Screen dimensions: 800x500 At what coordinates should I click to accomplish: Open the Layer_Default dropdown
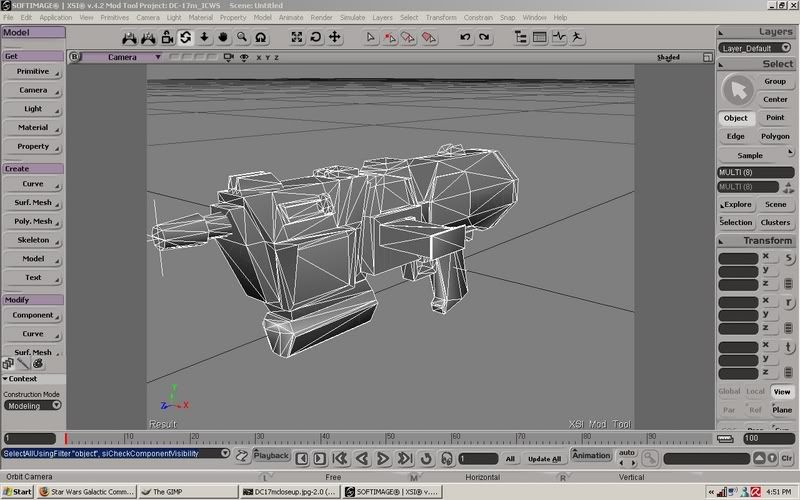(755, 48)
